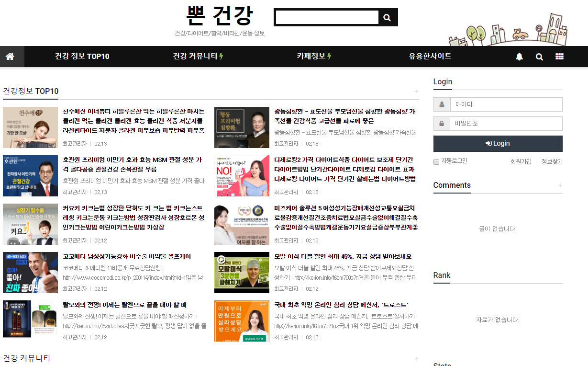Click the navbar magnifier search icon
The width and height of the screenshot is (588, 366).
(539, 57)
